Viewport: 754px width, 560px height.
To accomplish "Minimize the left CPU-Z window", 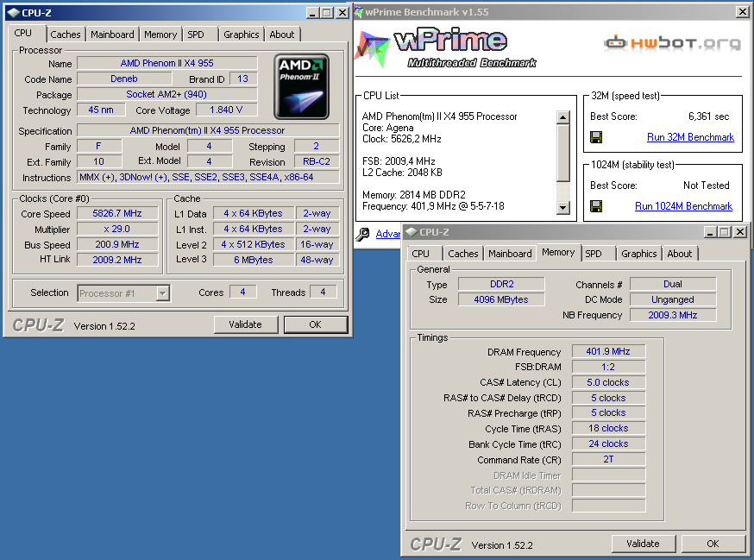I will [312, 13].
